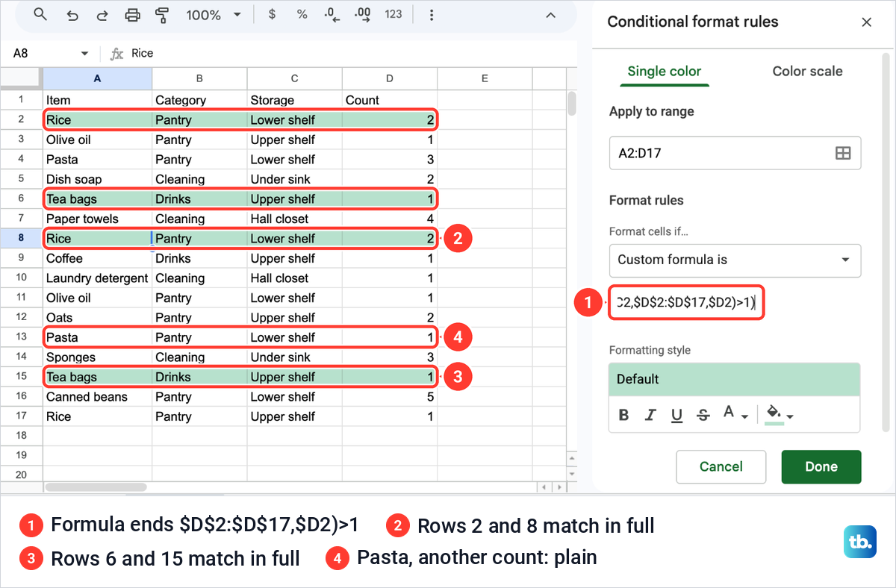The height and width of the screenshot is (588, 896).
Task: Click count 5 in Canned beans row
Action: (x=390, y=397)
